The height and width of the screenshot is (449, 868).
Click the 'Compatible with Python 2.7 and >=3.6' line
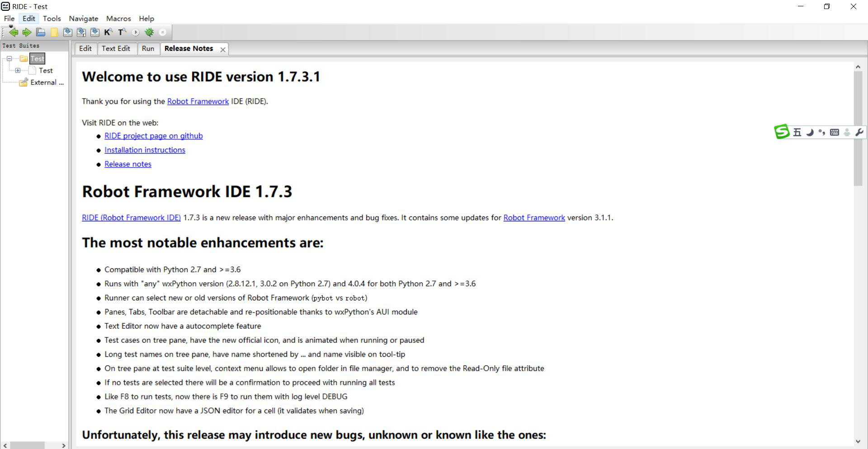coord(172,270)
